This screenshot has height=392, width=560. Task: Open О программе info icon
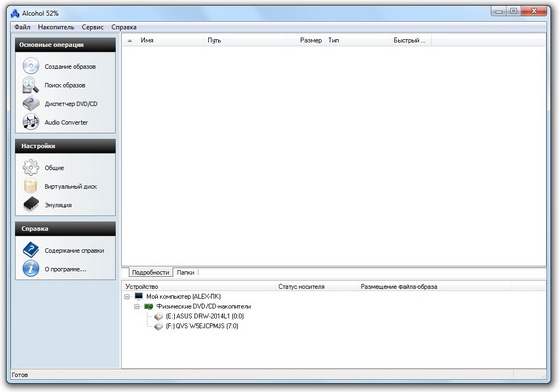tap(31, 268)
